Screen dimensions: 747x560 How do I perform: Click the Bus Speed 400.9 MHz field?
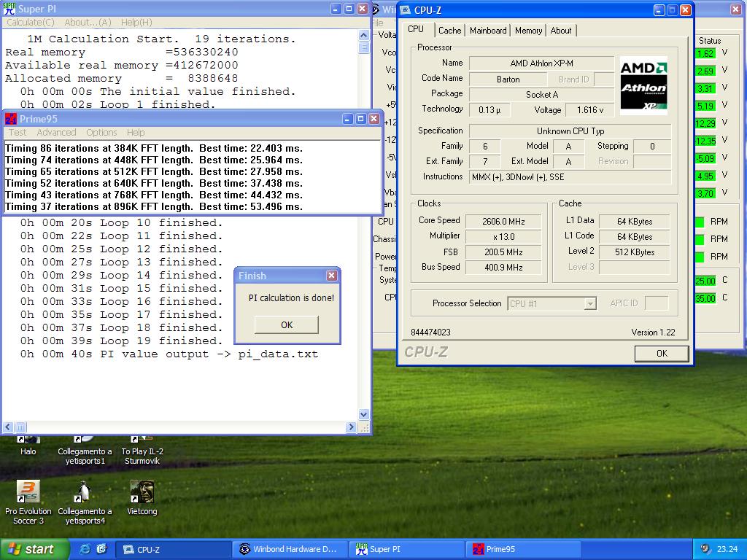pyautogui.click(x=503, y=268)
